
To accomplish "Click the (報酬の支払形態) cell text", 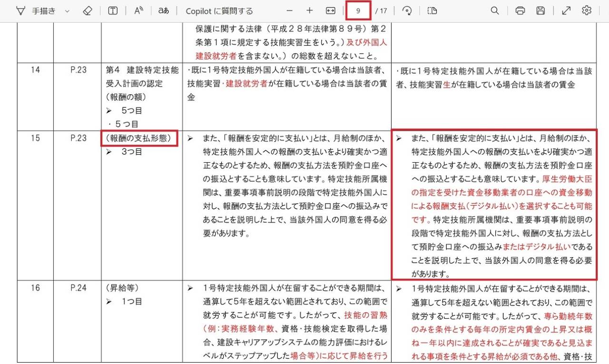I will (x=139, y=138).
